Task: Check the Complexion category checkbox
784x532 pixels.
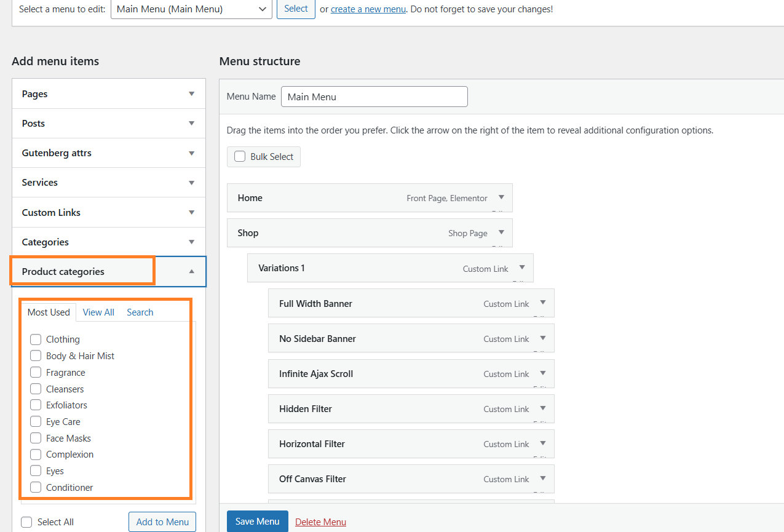Action: click(36, 455)
